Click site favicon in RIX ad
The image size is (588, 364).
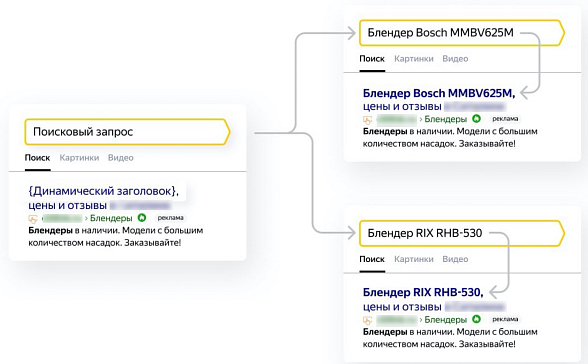[x=367, y=321]
